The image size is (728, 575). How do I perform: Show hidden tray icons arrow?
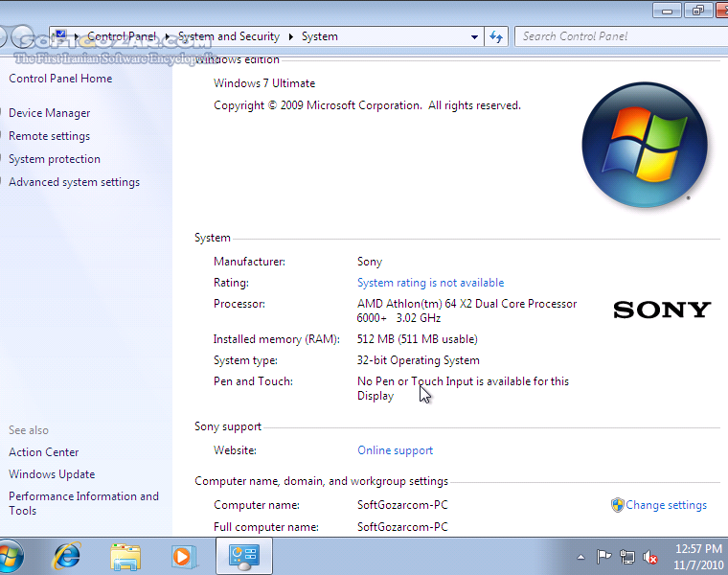coord(580,557)
